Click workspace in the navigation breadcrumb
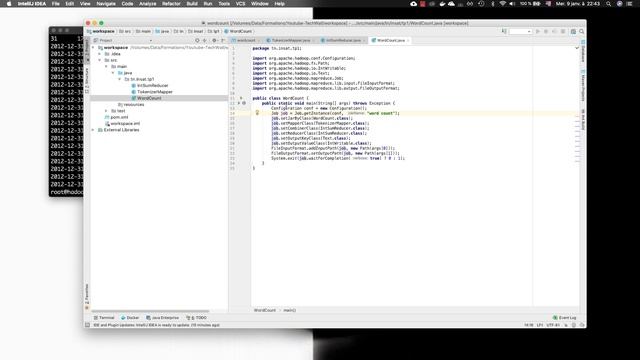640x360 pixels. pyautogui.click(x=100, y=31)
